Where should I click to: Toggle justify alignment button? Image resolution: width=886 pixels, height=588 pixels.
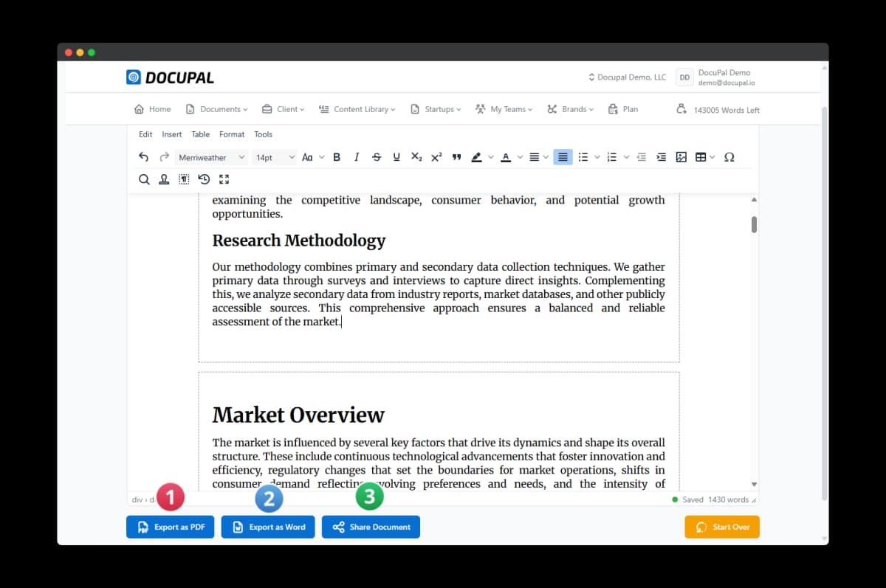click(563, 157)
